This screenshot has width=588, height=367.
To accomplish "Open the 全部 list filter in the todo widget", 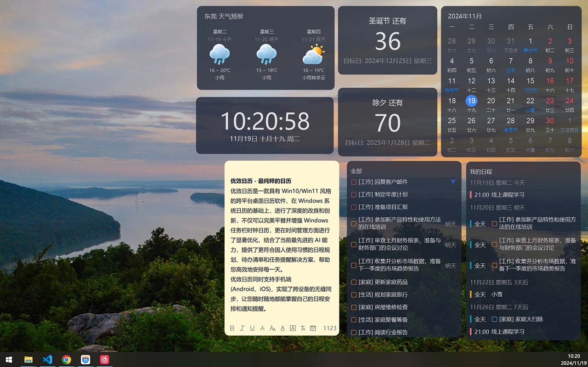I will 356,171.
